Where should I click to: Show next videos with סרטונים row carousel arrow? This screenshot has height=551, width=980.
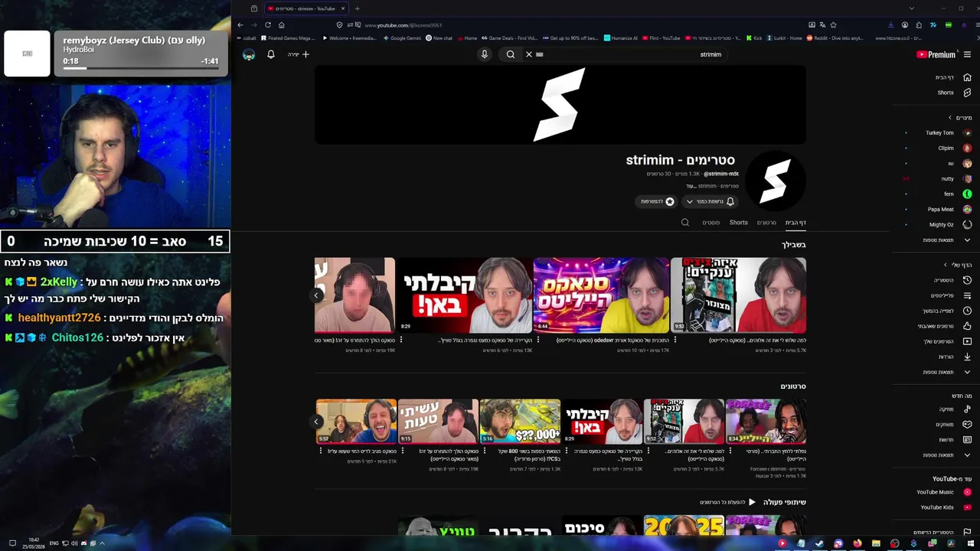(316, 422)
